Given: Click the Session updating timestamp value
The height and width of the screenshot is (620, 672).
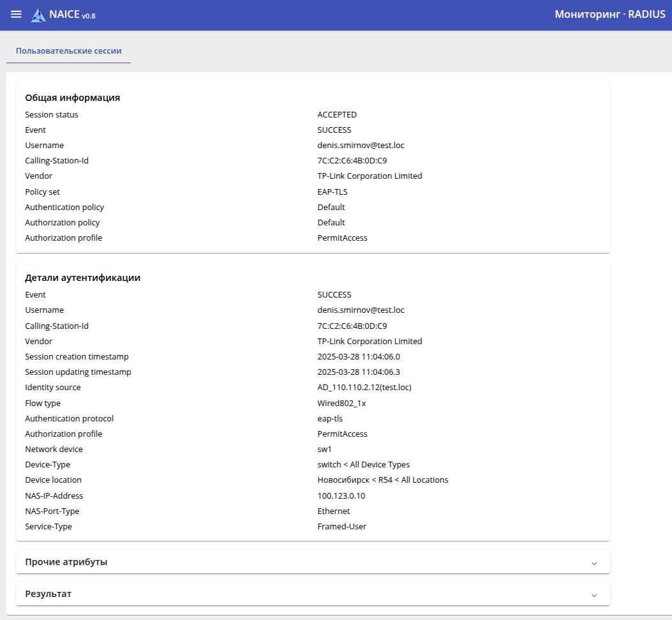Looking at the screenshot, I should (359, 372).
